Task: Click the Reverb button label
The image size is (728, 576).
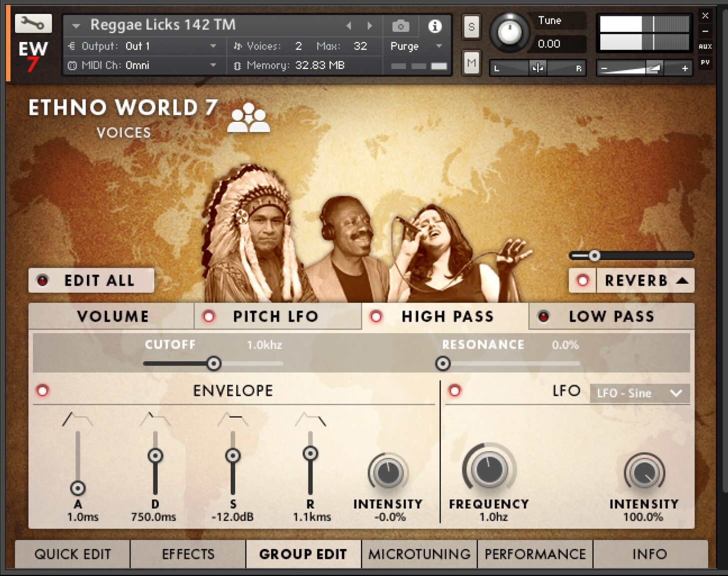Action: click(x=636, y=280)
